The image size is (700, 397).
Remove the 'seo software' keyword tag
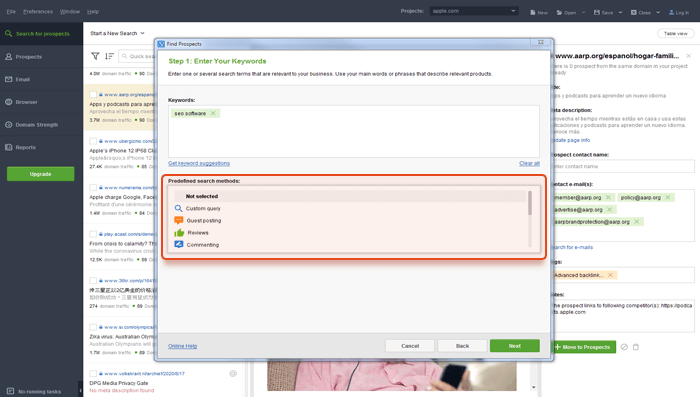pyautogui.click(x=213, y=113)
